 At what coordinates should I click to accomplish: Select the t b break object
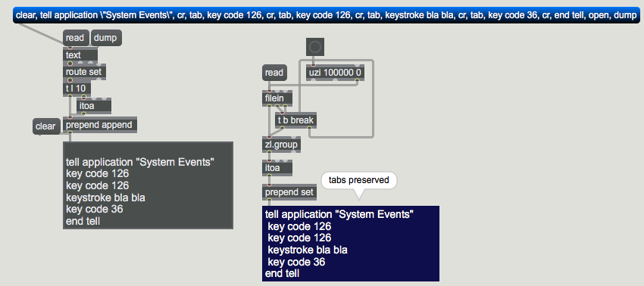pyautogui.click(x=295, y=120)
